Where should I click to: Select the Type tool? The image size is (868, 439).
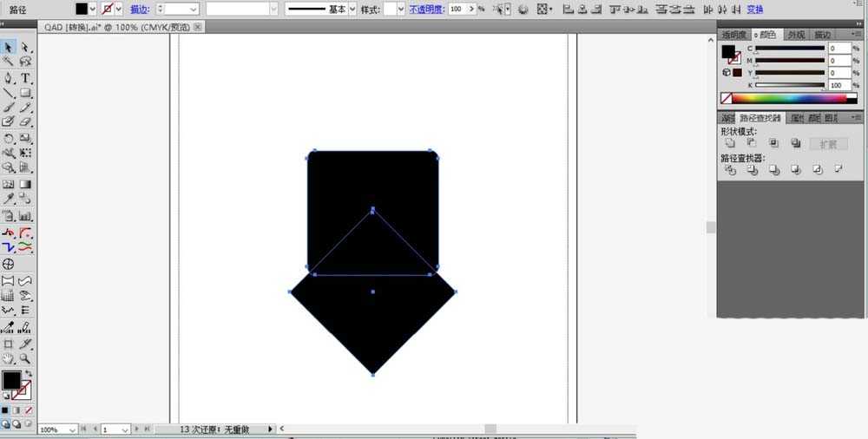26,78
